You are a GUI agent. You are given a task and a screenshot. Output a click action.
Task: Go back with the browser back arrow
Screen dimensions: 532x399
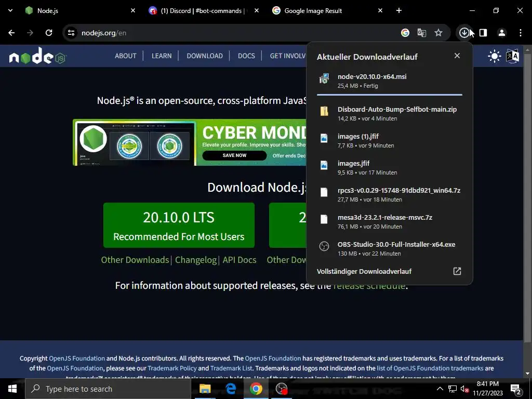pyautogui.click(x=11, y=33)
